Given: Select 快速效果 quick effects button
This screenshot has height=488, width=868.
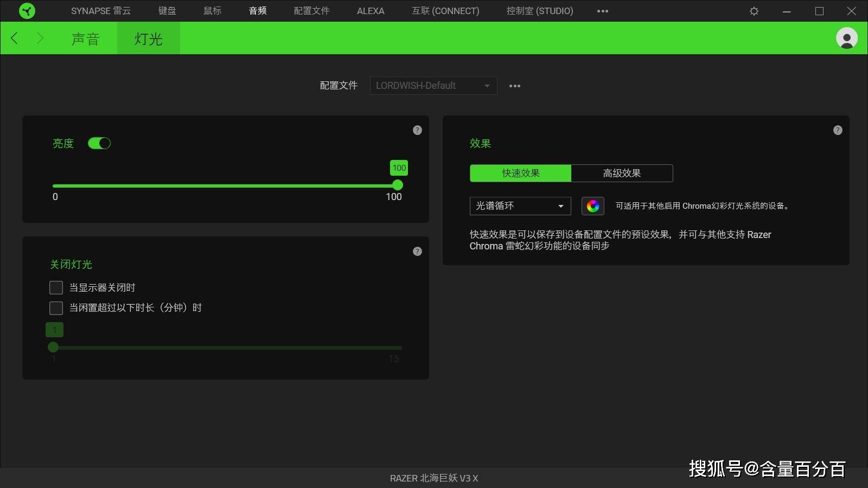Looking at the screenshot, I should pyautogui.click(x=520, y=173).
